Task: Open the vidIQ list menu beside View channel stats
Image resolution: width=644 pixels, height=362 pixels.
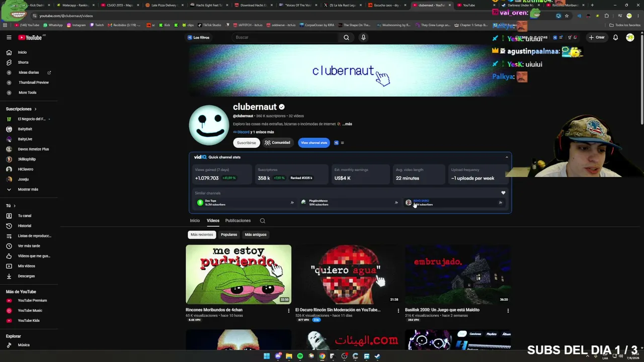Action: click(x=342, y=143)
